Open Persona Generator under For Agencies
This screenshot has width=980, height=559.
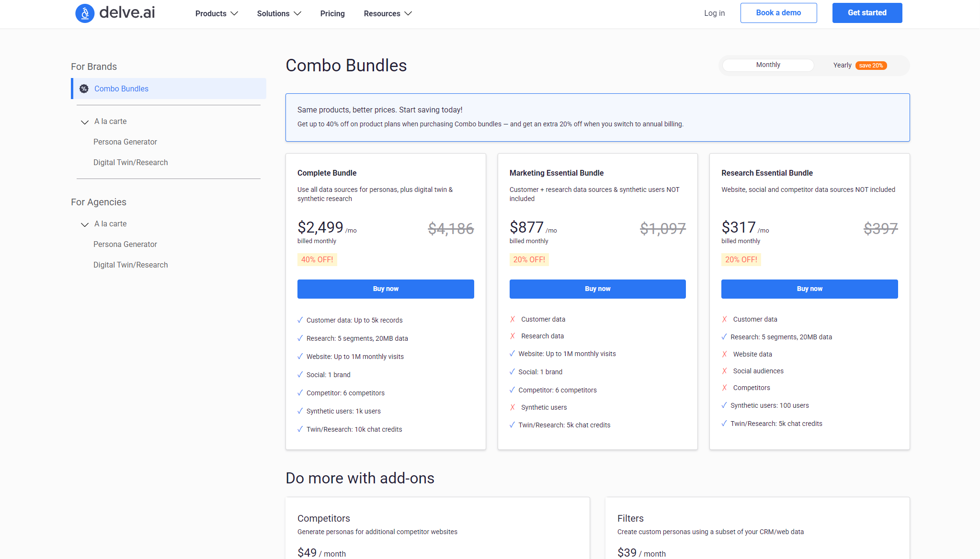coord(125,244)
